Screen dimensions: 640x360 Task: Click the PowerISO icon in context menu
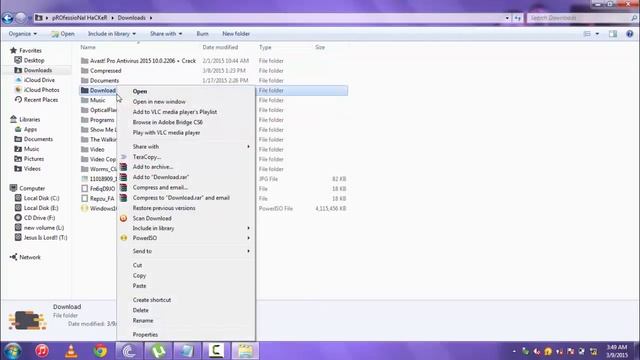pyautogui.click(x=123, y=238)
